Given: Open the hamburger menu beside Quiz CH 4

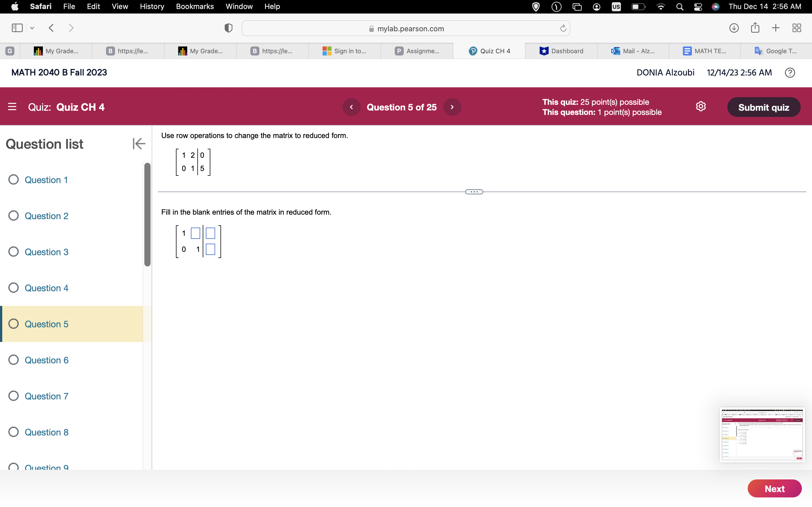Looking at the screenshot, I should coord(12,107).
